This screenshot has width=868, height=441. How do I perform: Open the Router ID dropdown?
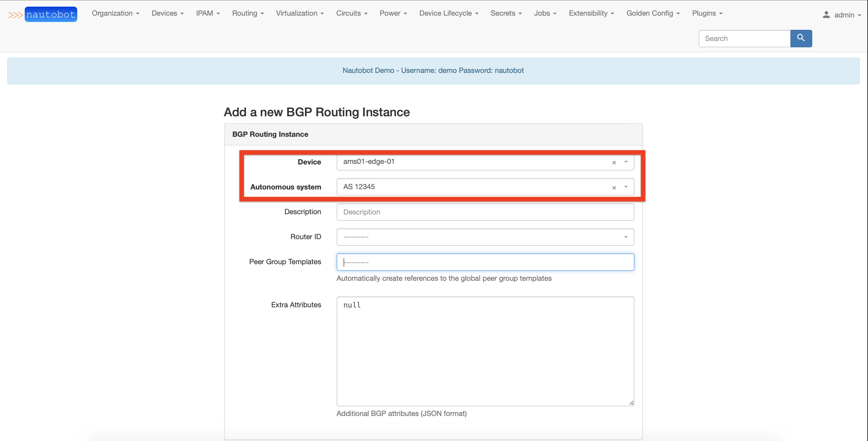626,237
